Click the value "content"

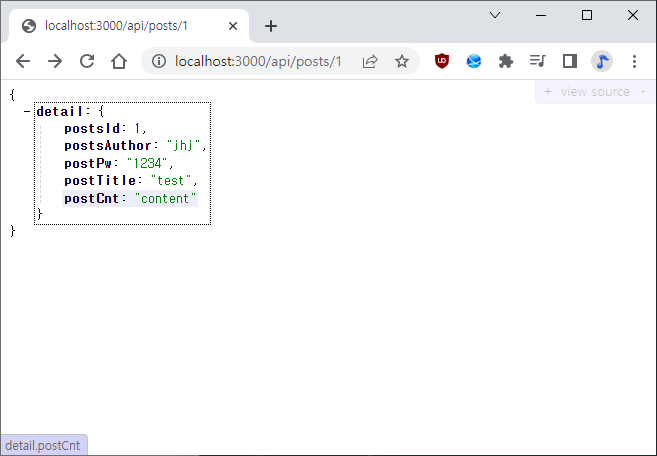166,198
